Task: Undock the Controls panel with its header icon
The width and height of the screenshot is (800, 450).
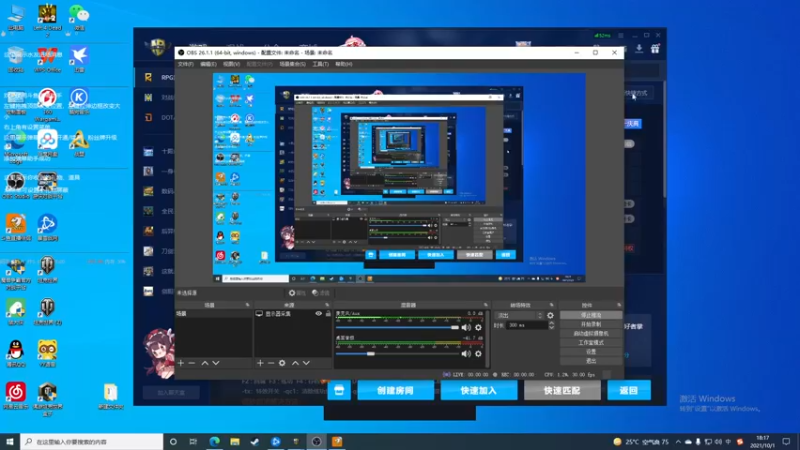Action: point(619,305)
